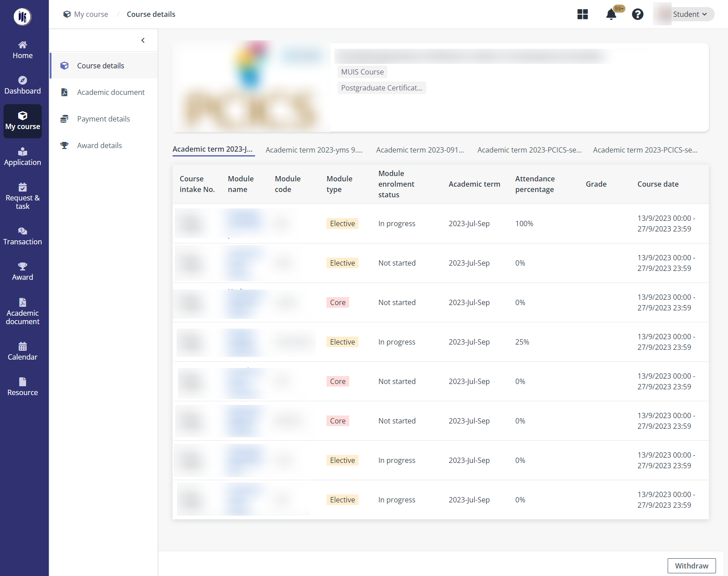This screenshot has height=576, width=728.
Task: Click the help question mark icon
Action: coord(637,14)
